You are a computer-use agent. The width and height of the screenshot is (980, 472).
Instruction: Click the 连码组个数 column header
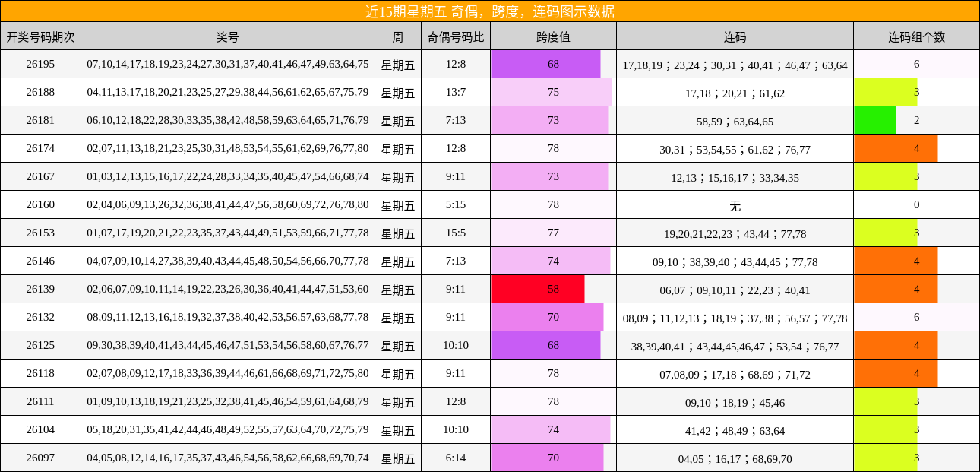click(916, 36)
